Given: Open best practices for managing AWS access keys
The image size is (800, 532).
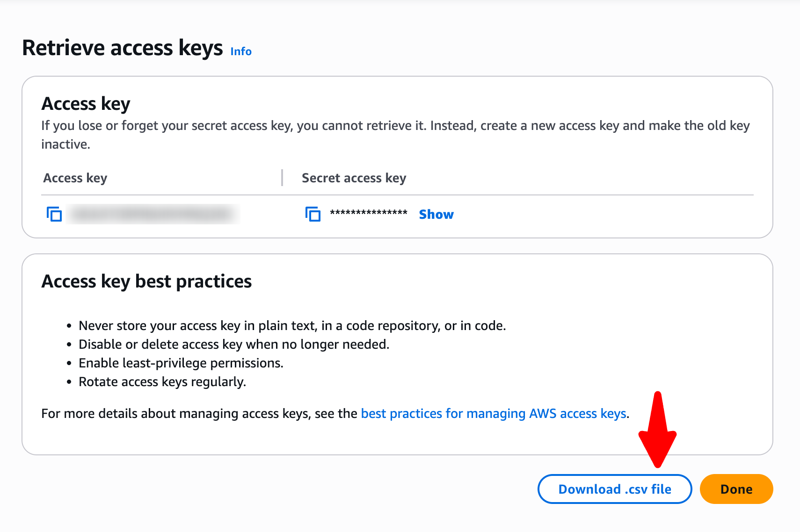Looking at the screenshot, I should (x=494, y=414).
